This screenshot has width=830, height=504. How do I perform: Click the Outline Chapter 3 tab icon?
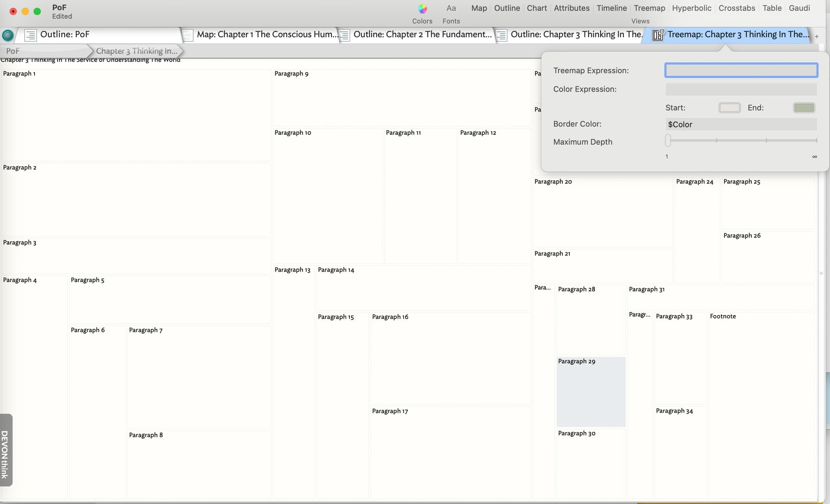(x=501, y=35)
